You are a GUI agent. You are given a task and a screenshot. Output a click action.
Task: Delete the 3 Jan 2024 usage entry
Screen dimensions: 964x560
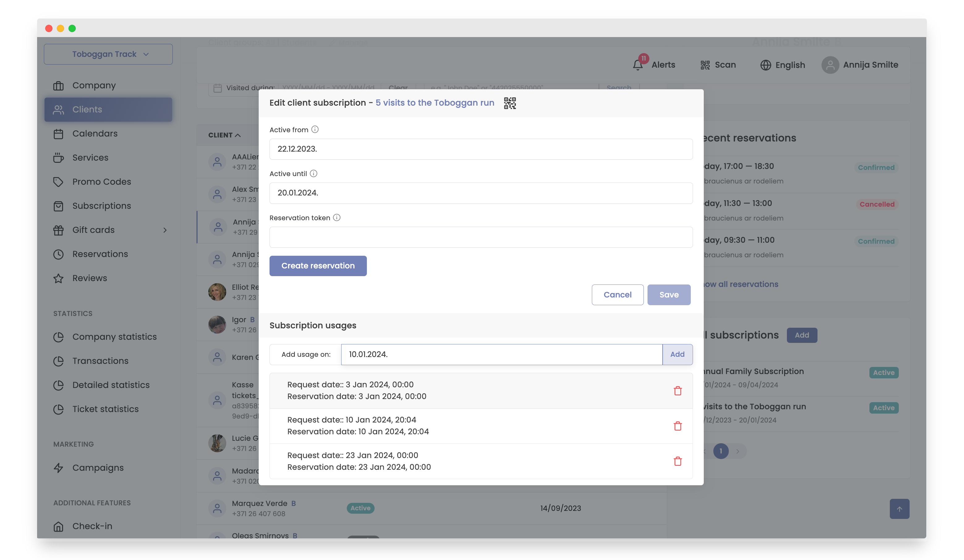point(677,391)
